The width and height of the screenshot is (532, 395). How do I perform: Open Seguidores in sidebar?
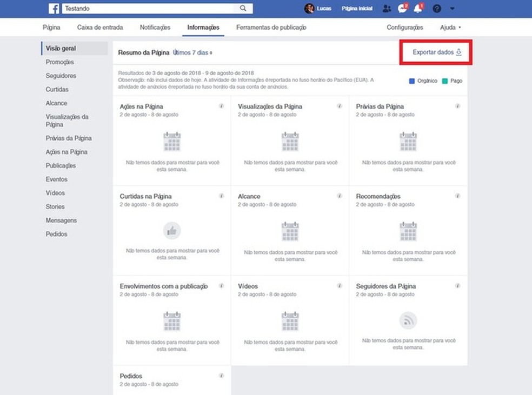point(61,76)
